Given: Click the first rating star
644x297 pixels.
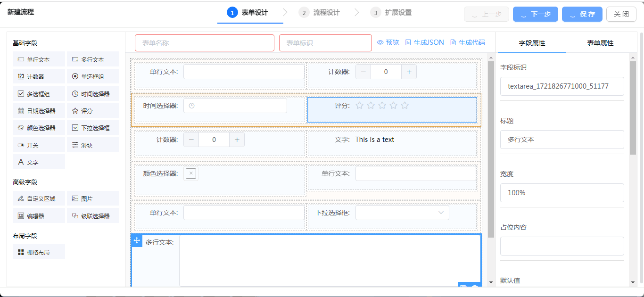Looking at the screenshot, I should click(360, 105).
